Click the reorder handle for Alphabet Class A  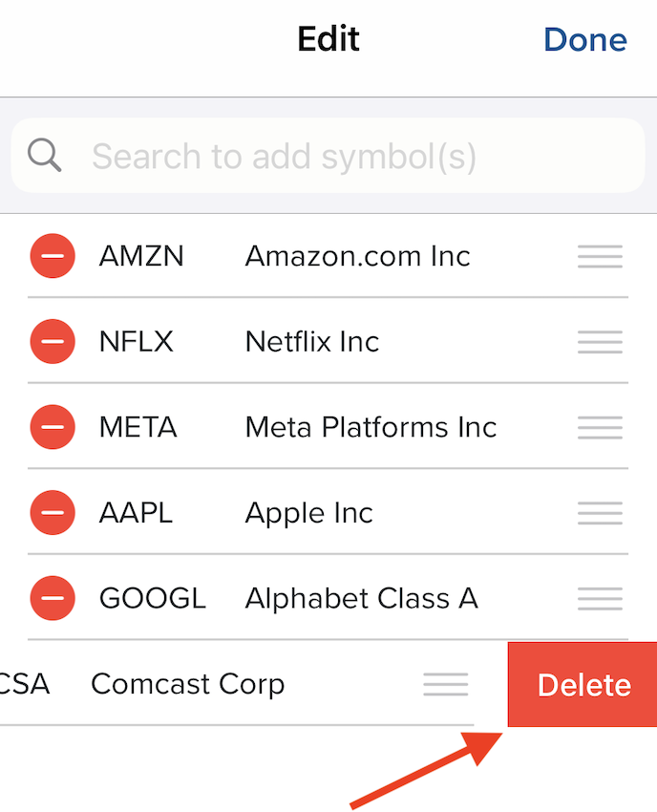coord(600,598)
